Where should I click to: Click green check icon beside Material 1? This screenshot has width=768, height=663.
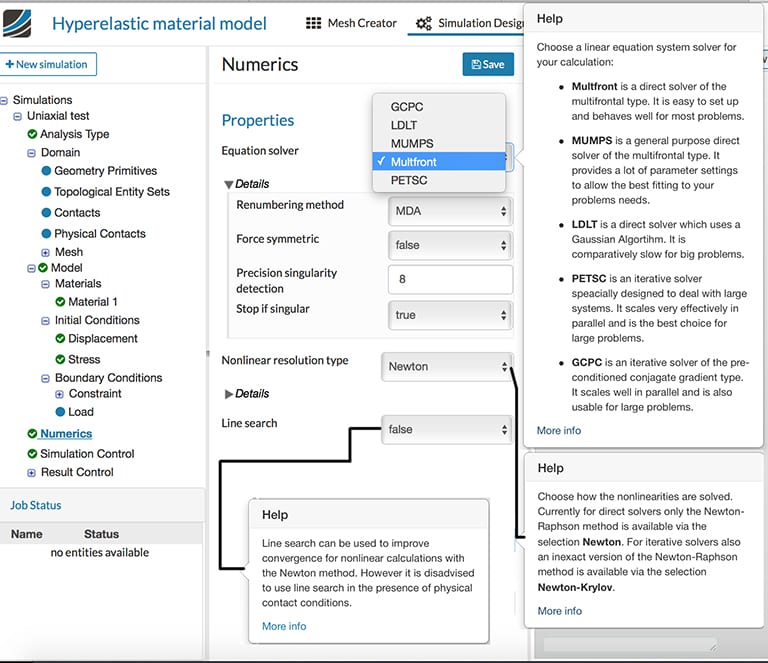click(x=60, y=302)
